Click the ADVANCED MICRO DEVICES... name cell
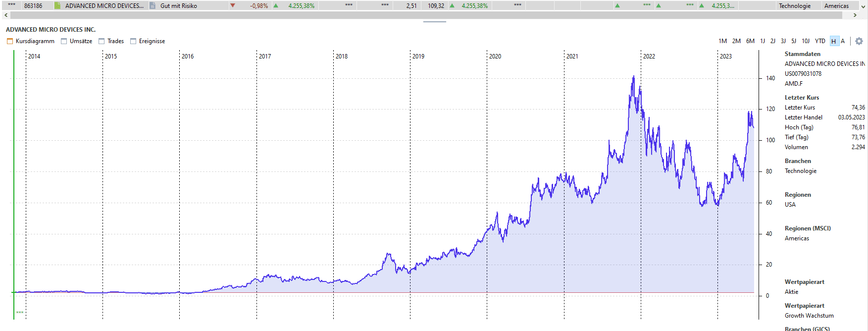 pyautogui.click(x=104, y=6)
